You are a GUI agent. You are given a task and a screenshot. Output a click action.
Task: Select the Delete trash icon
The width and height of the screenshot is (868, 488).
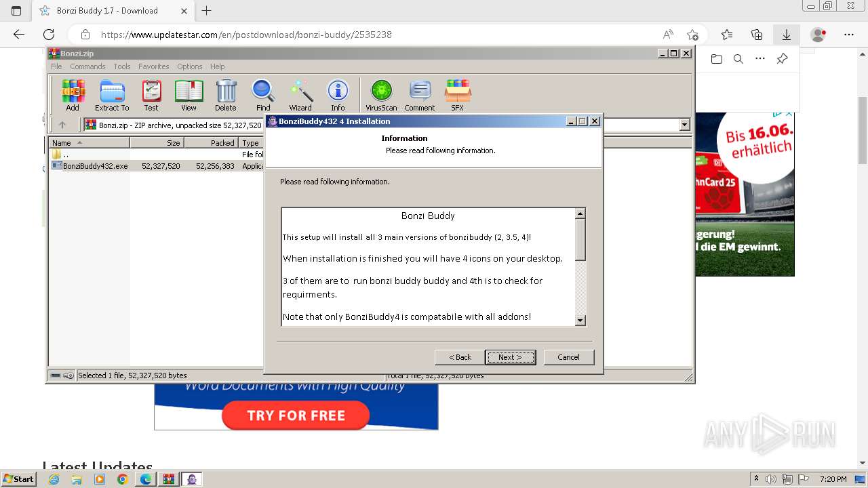point(226,95)
